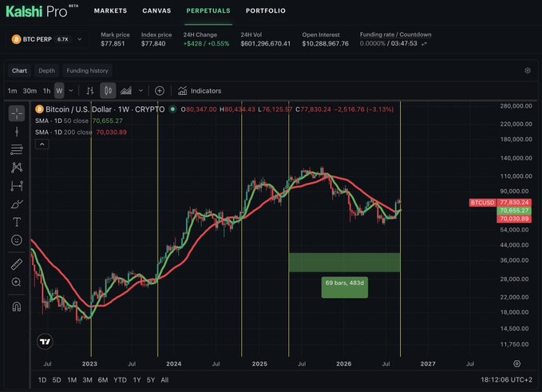
Task: Open the BTC PERP market selector
Action: coord(47,39)
